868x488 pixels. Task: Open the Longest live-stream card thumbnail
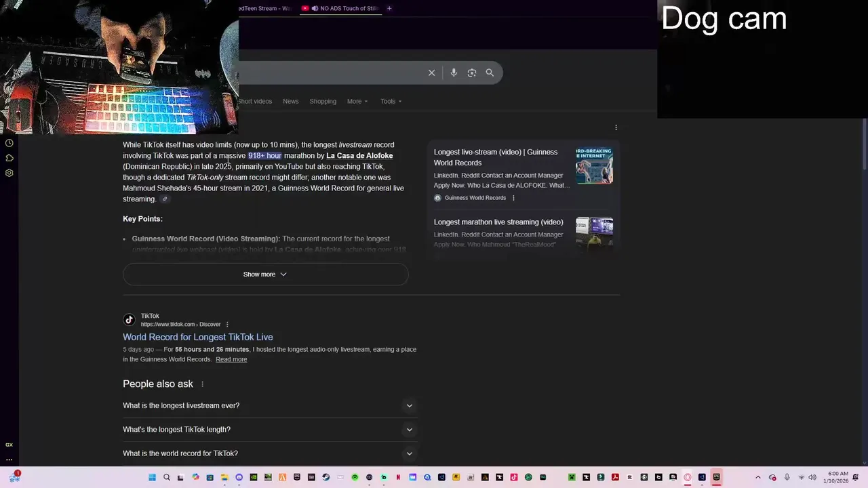[x=594, y=165]
